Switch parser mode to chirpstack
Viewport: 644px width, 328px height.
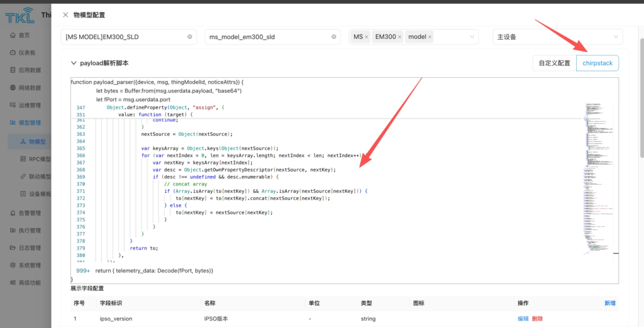tap(597, 63)
